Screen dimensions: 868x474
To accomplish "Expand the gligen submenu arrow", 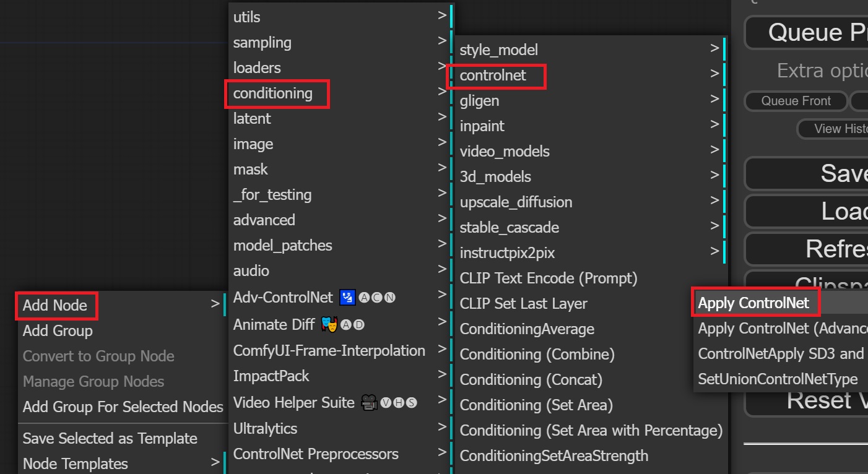I will tap(715, 98).
